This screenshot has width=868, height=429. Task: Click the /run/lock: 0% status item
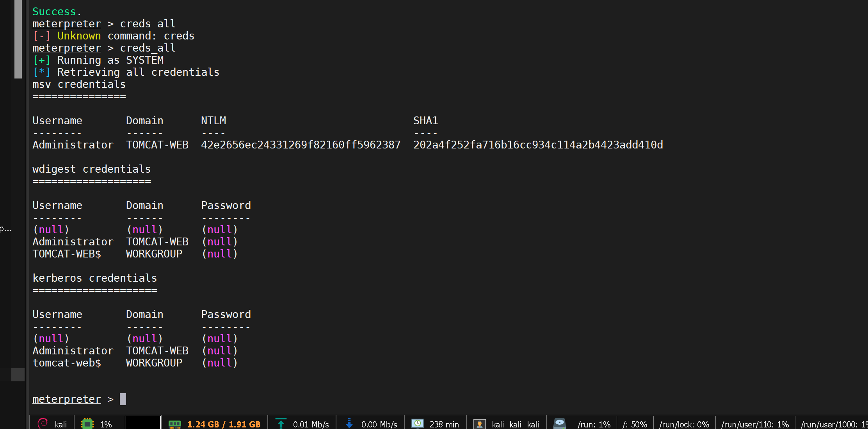tap(684, 424)
